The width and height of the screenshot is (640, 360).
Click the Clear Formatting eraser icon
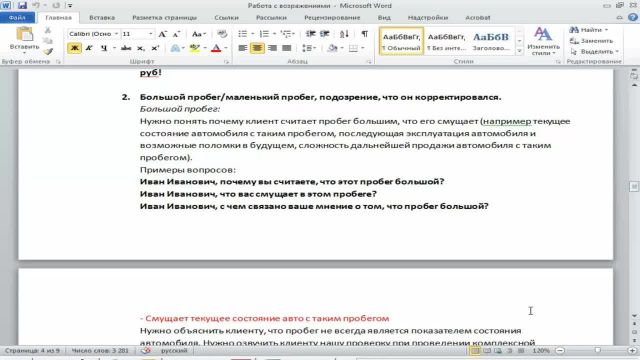coord(222,34)
